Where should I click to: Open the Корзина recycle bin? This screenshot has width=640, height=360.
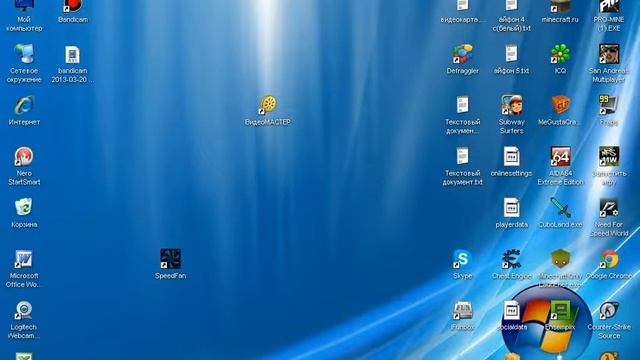pos(24,207)
